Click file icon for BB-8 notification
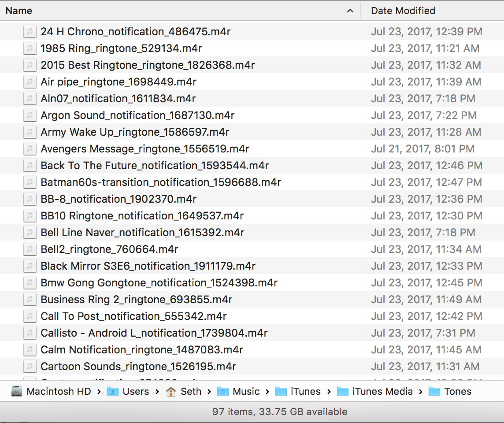The height and width of the screenshot is (423, 504). [30, 199]
